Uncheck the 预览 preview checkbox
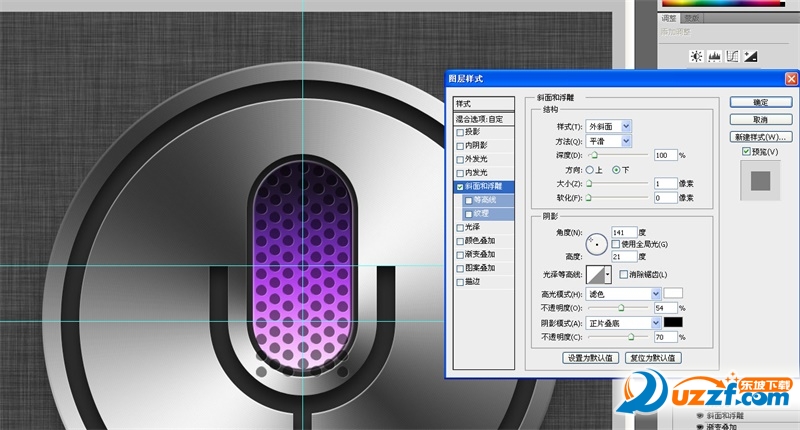 pyautogui.click(x=746, y=151)
